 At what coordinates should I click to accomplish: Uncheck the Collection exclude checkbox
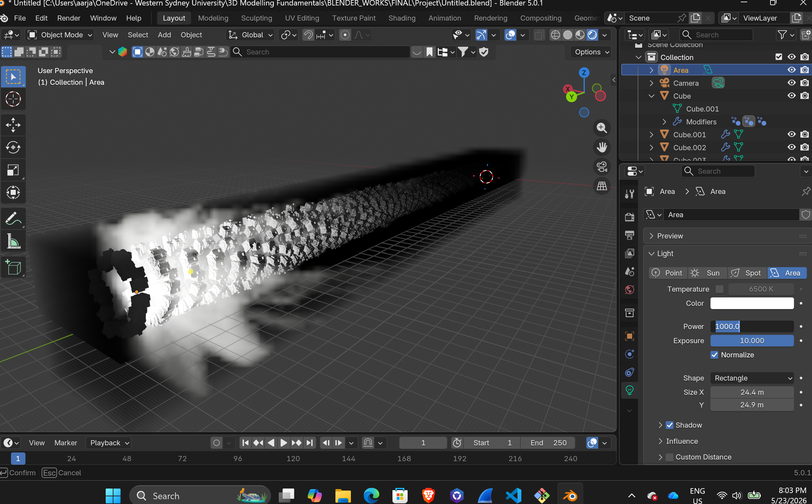(x=778, y=57)
